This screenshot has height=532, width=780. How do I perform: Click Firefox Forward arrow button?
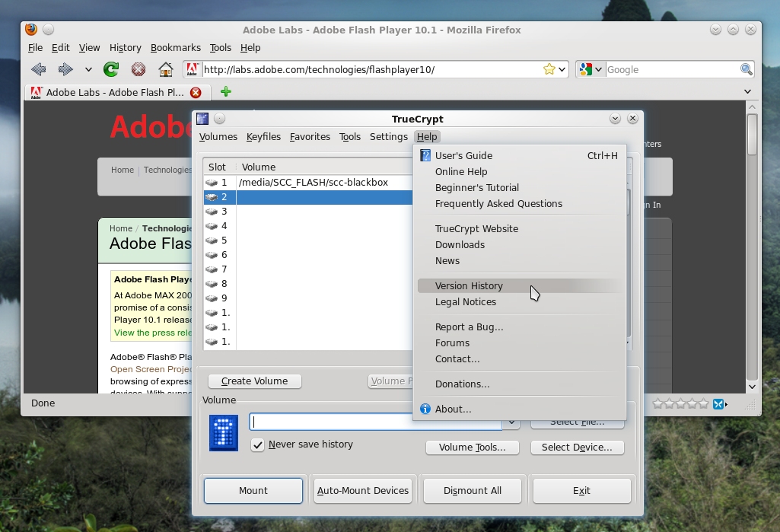pos(65,69)
